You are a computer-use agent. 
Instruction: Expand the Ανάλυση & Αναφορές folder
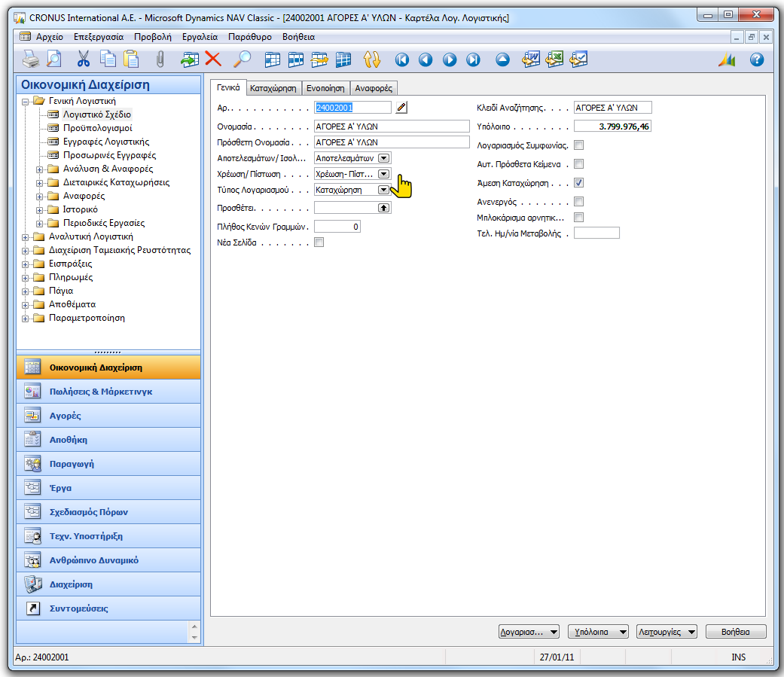(39, 169)
